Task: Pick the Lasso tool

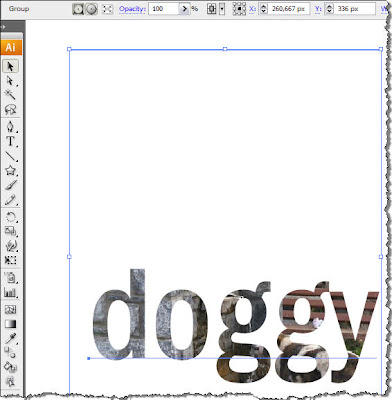Action: pyautogui.click(x=10, y=109)
